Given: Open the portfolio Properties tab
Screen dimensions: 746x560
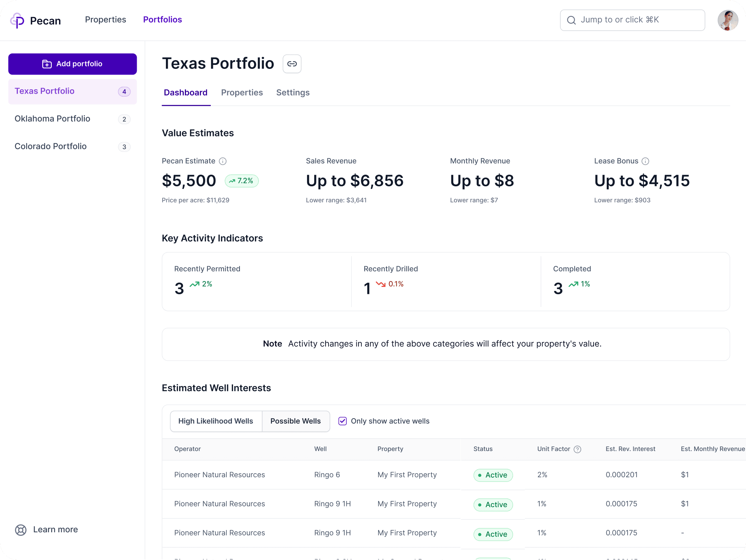Looking at the screenshot, I should [x=242, y=93].
